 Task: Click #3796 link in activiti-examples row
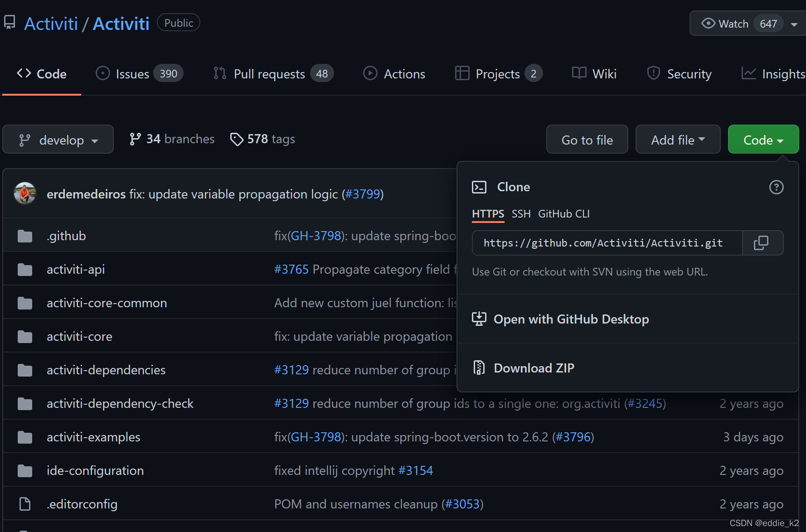[x=573, y=437]
